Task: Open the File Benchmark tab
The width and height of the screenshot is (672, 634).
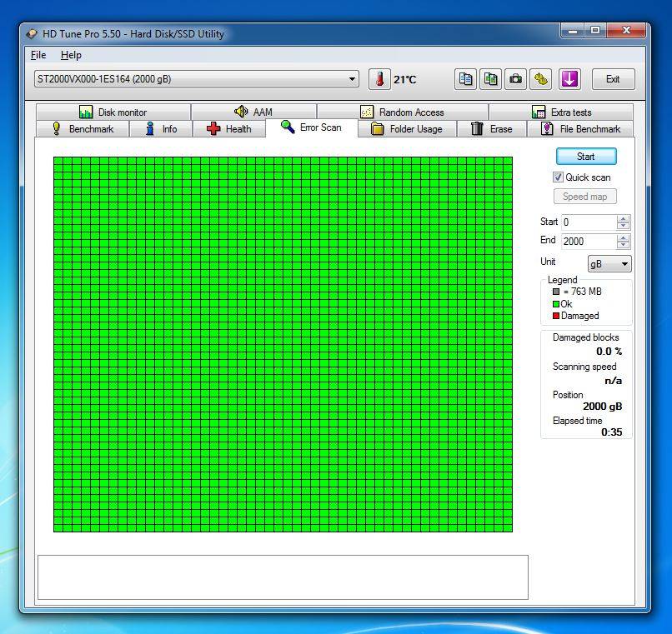Action: [x=581, y=129]
